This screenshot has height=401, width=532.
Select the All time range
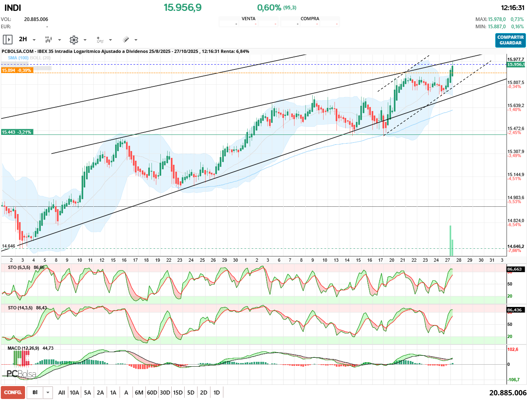tap(61, 393)
